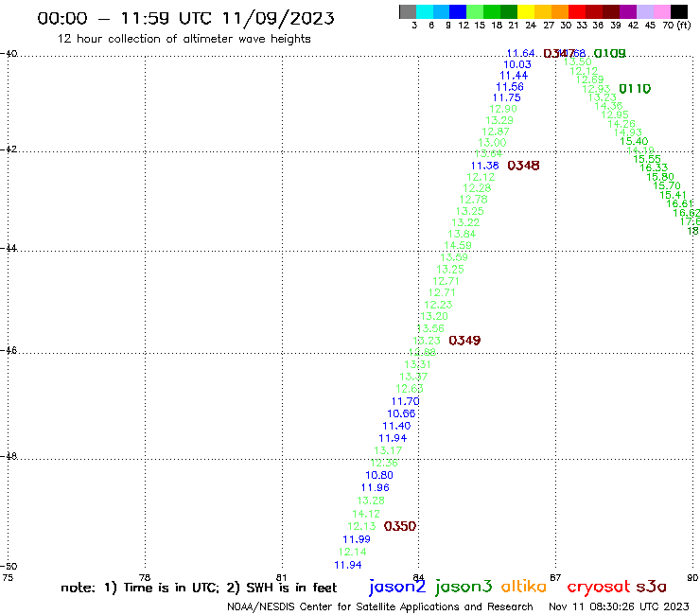Select the altika legend label
The image size is (700, 615).
[524, 586]
